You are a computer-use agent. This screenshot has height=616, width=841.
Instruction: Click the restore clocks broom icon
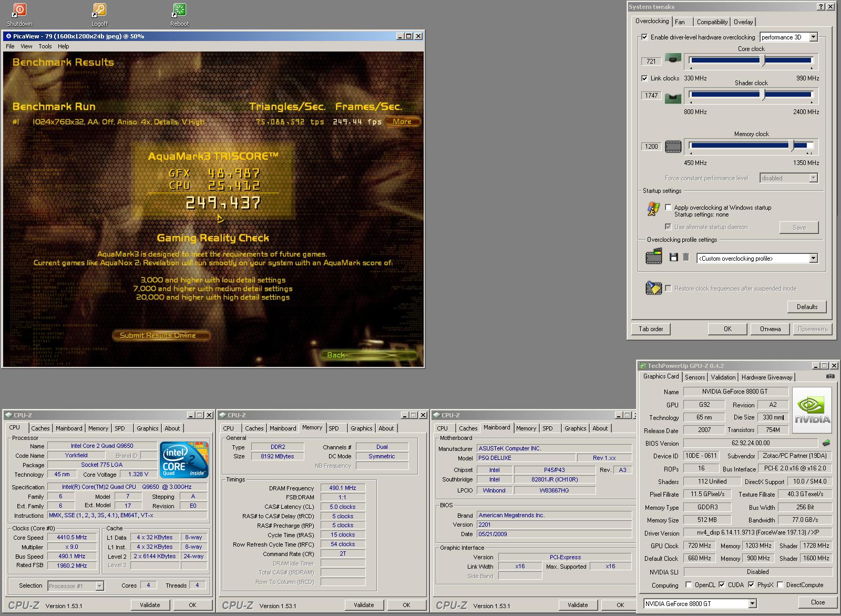tap(653, 288)
